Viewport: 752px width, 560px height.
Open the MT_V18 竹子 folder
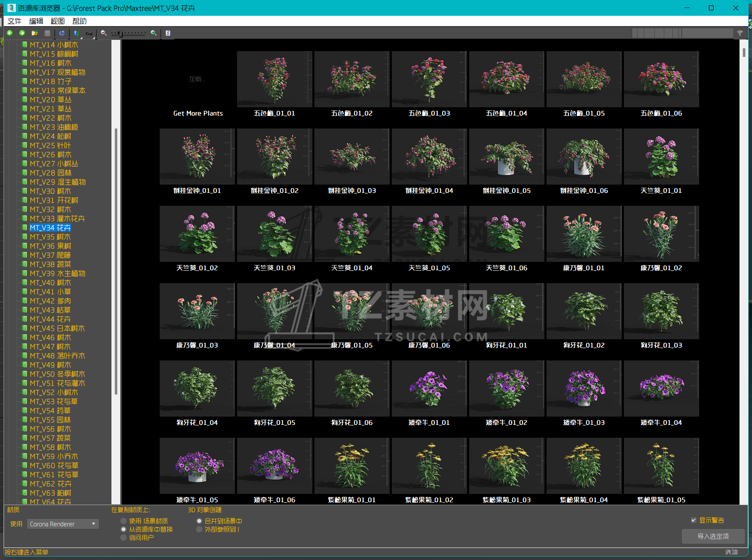click(x=50, y=81)
